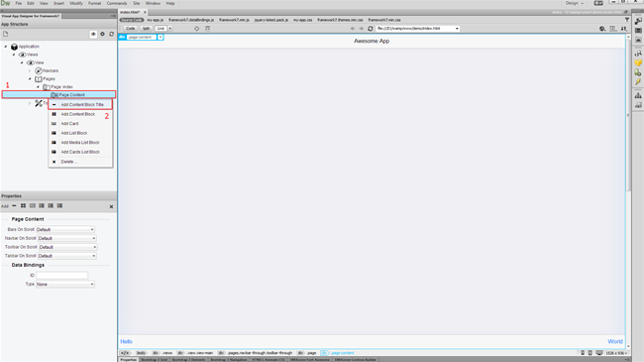Click the add content block grid icon in Properties
The image size is (644, 362).
(x=23, y=205)
